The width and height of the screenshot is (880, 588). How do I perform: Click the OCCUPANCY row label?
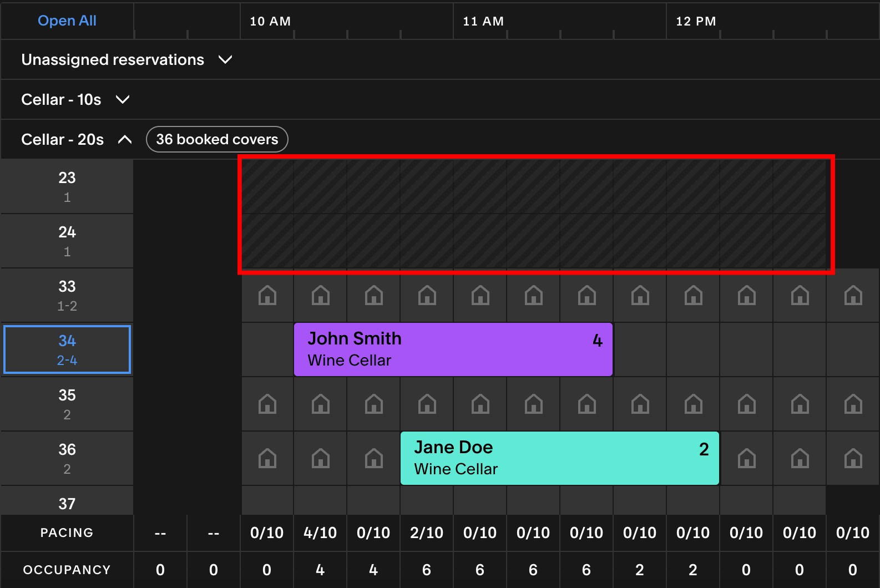(x=67, y=570)
